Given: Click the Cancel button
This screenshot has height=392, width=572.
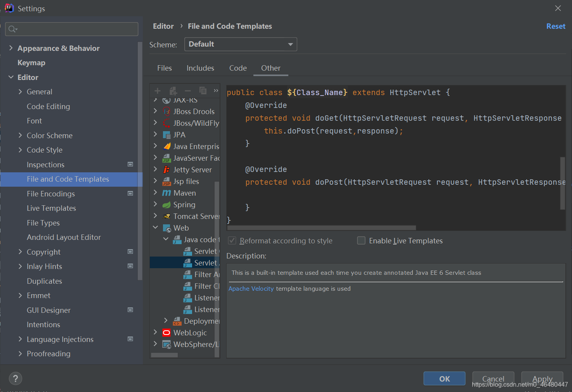Looking at the screenshot, I should tap(493, 378).
